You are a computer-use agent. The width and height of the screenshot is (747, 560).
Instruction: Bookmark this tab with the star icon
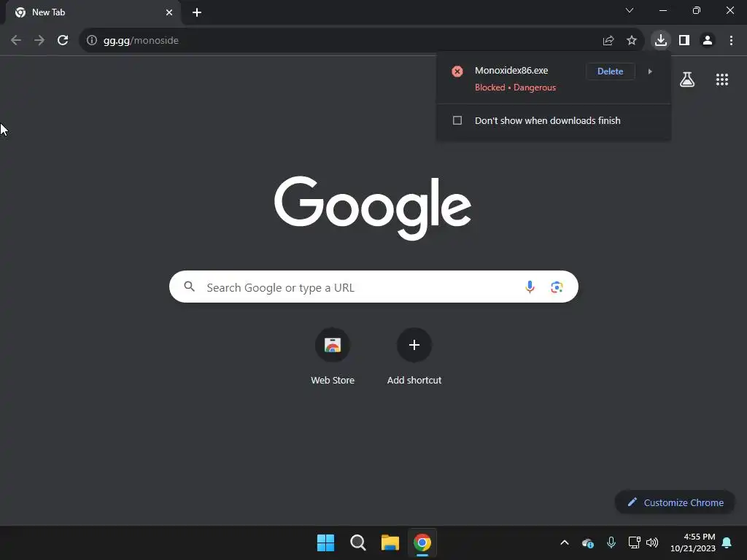point(632,41)
